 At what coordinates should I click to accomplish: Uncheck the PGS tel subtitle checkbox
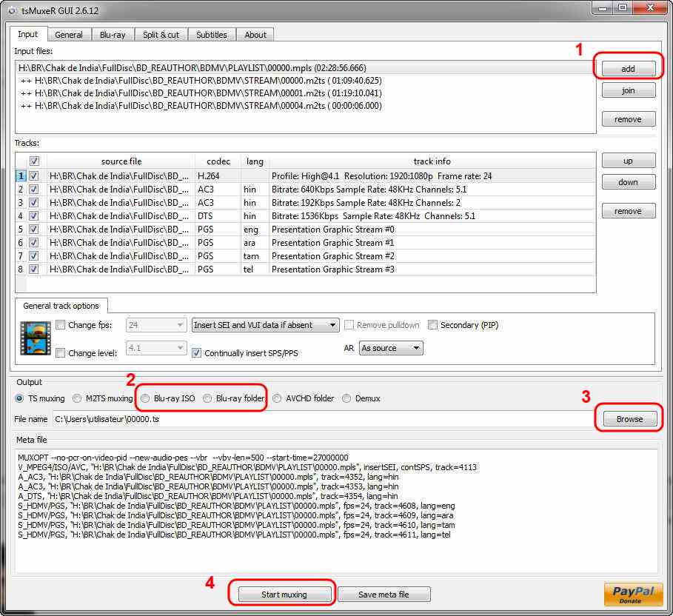point(33,269)
